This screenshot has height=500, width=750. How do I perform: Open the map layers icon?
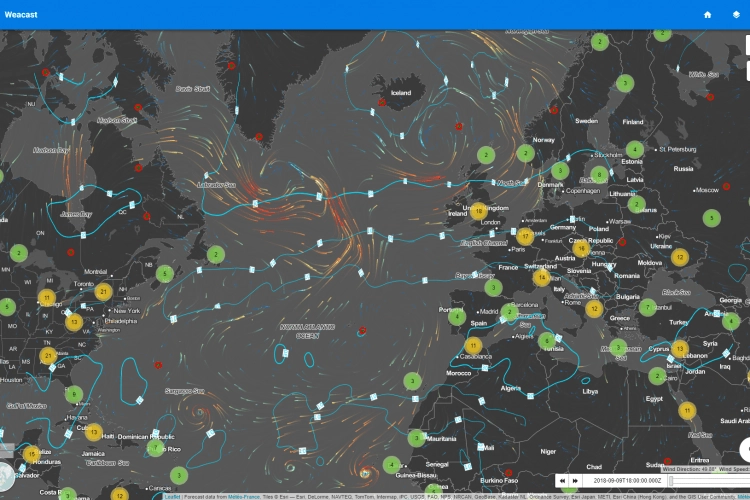(735, 15)
